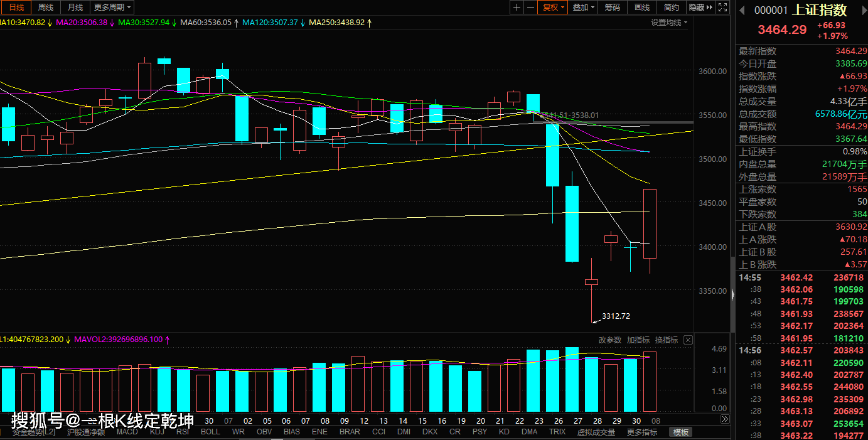Click 改参数 to modify parameters
This screenshot has width=868, height=440.
click(x=609, y=340)
